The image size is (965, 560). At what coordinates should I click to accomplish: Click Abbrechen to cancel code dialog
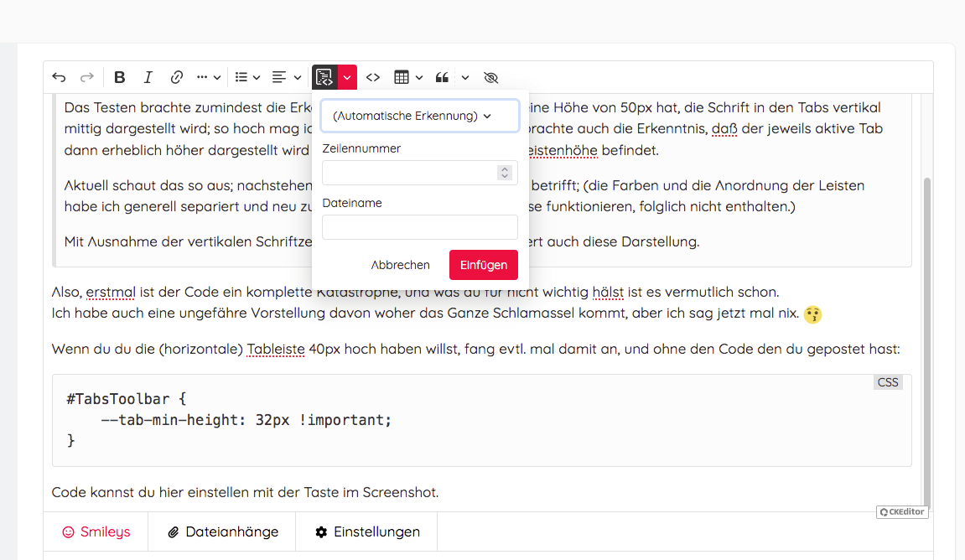pyautogui.click(x=400, y=265)
